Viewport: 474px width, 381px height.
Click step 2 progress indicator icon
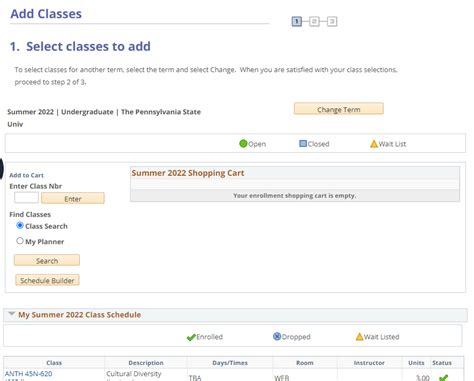click(x=314, y=22)
